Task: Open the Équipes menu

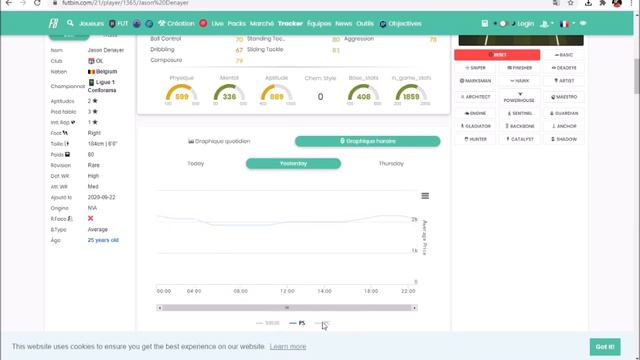Action: click(319, 24)
